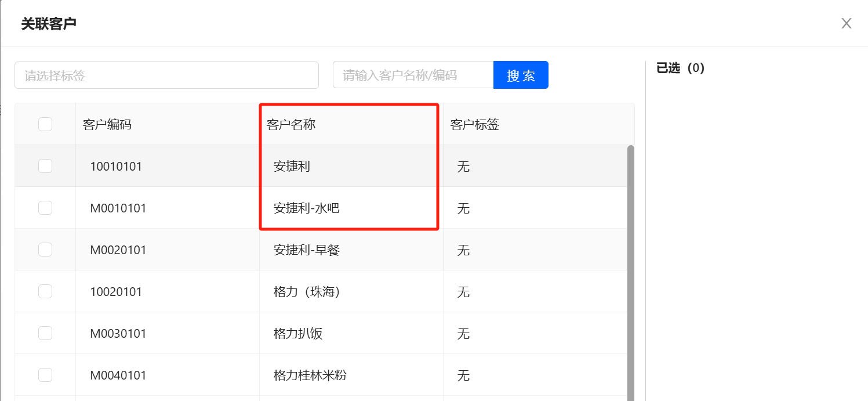Image resolution: width=868 pixels, height=401 pixels.
Task: Click customer name 安捷利
Action: tap(292, 167)
